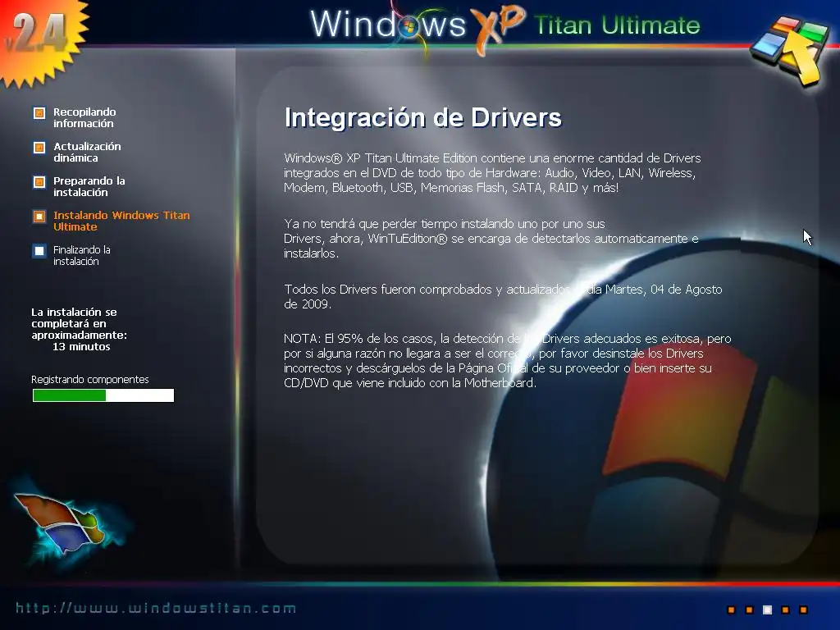
Task: Click the Registrando componentes progress bar
Action: [x=103, y=395]
